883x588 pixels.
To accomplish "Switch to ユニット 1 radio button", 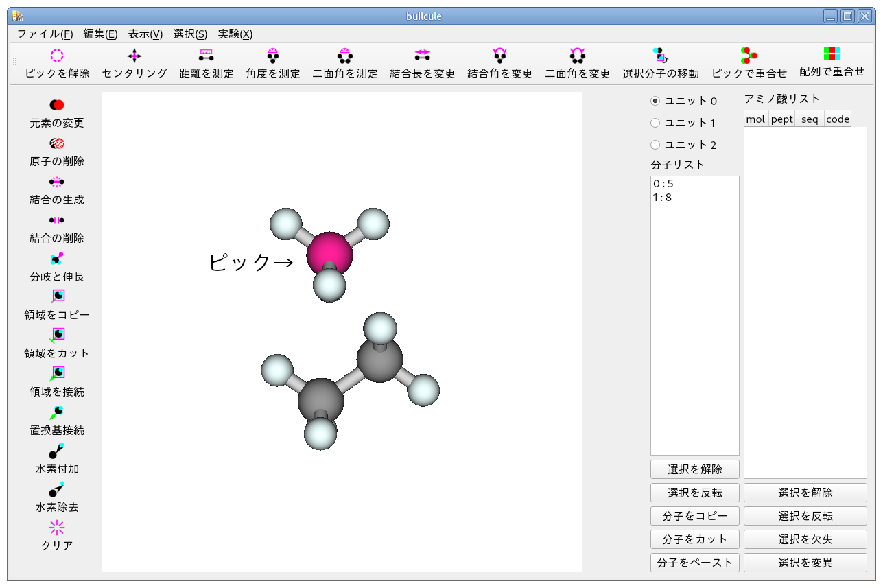I will pos(655,123).
